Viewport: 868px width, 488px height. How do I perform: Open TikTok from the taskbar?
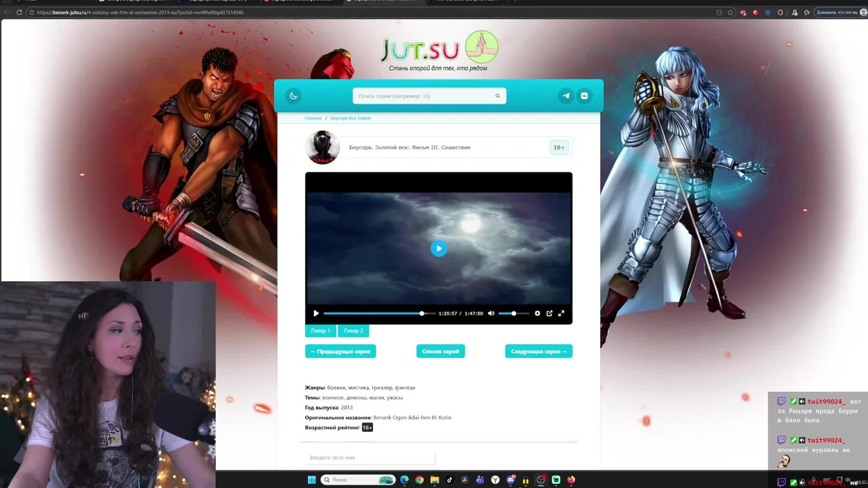point(450,480)
